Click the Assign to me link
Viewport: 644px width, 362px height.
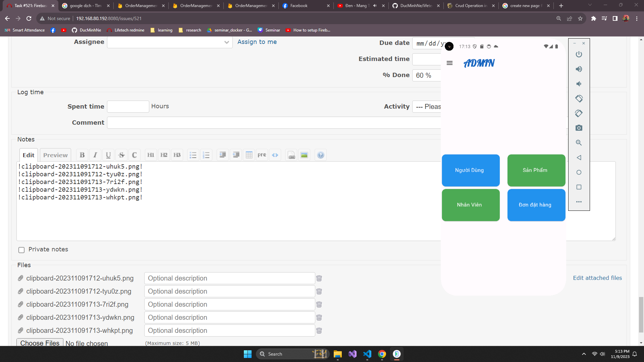(x=257, y=42)
